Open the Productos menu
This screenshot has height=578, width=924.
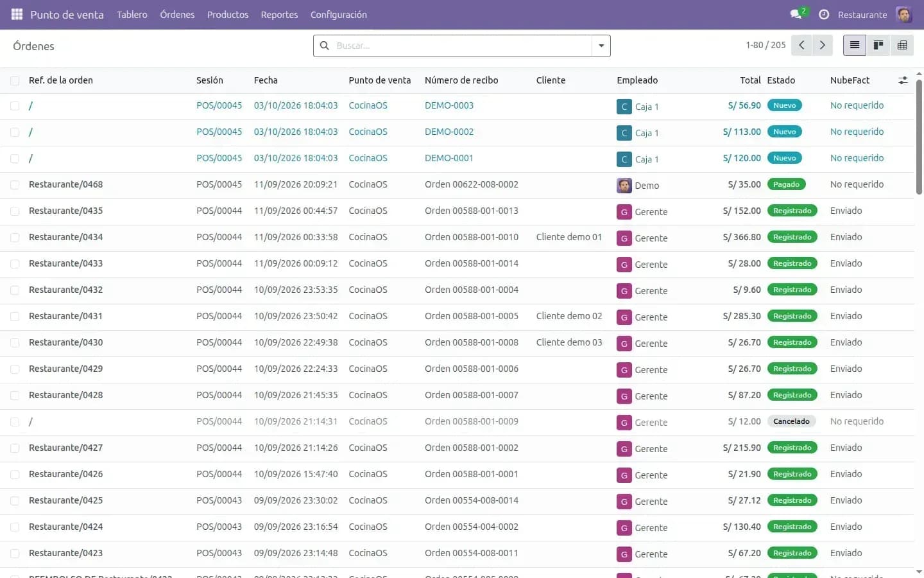click(x=228, y=14)
